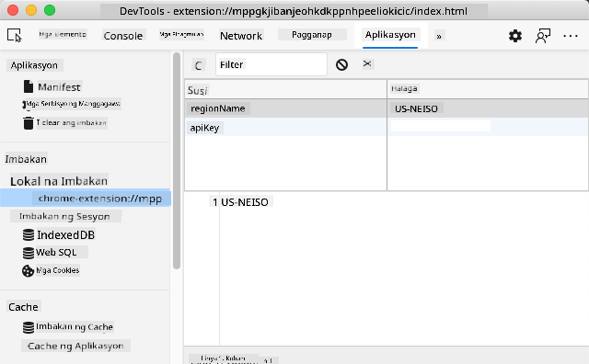Open DevTools settings gear
Viewport: 589px width, 364px height.
pos(515,36)
